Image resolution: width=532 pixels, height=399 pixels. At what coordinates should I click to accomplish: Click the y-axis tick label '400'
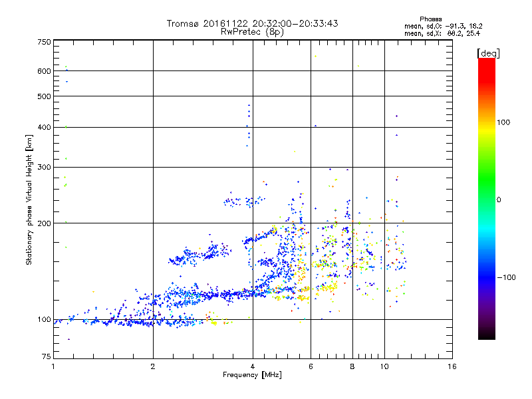44,128
